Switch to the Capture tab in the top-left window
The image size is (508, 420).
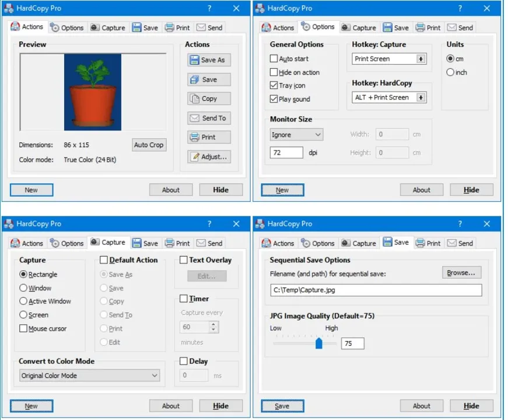[108, 27]
